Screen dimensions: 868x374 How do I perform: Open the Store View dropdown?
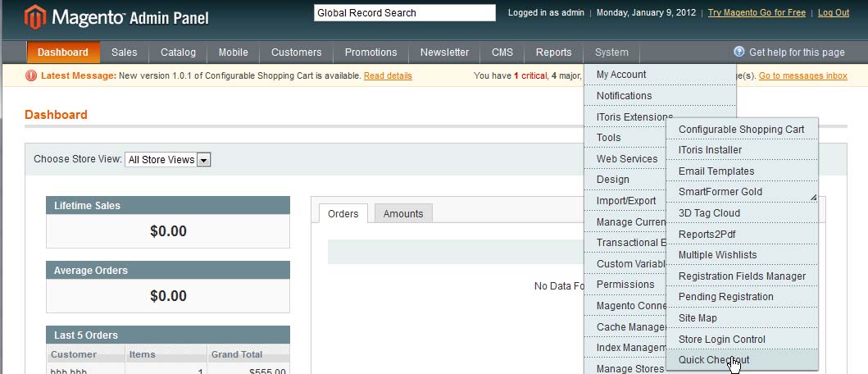[168, 160]
